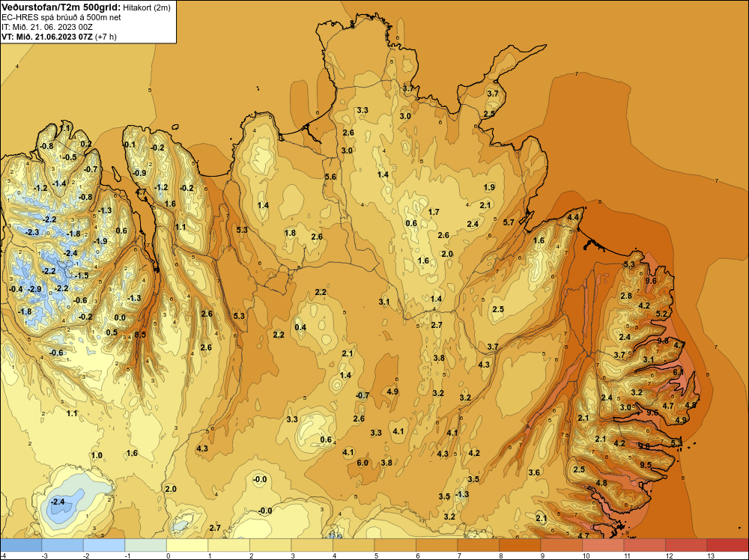Click the '-0.4' temperature reading
This screenshot has height=560, width=749.
tap(16, 289)
